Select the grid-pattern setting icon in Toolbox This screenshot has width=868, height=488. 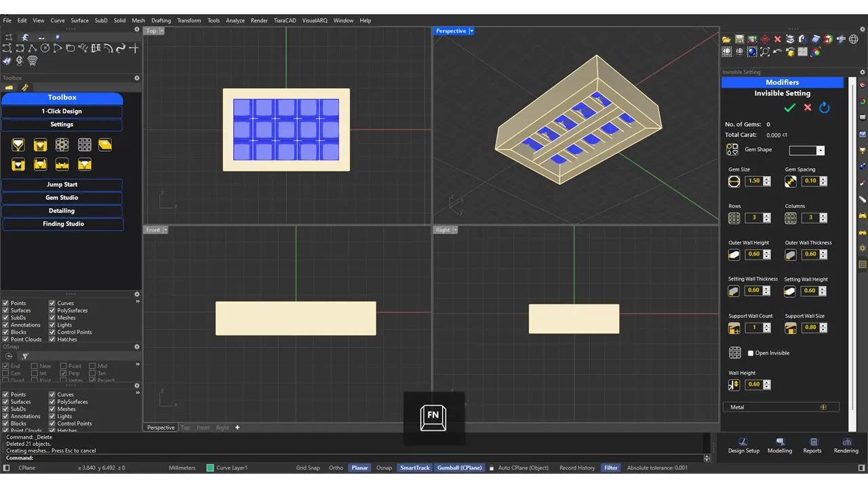[84, 144]
